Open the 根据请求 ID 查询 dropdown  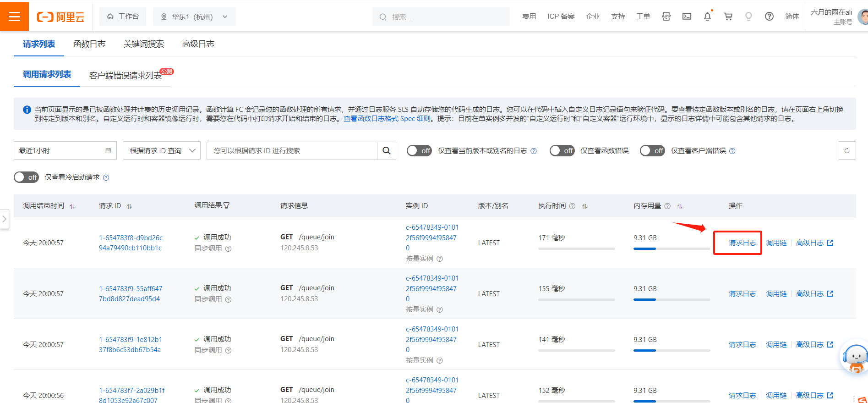pyautogui.click(x=162, y=150)
